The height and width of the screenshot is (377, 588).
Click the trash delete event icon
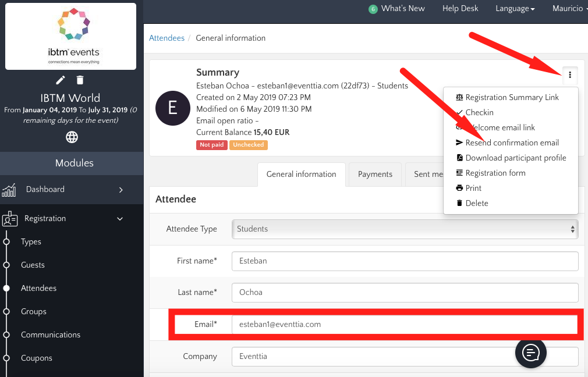80,80
